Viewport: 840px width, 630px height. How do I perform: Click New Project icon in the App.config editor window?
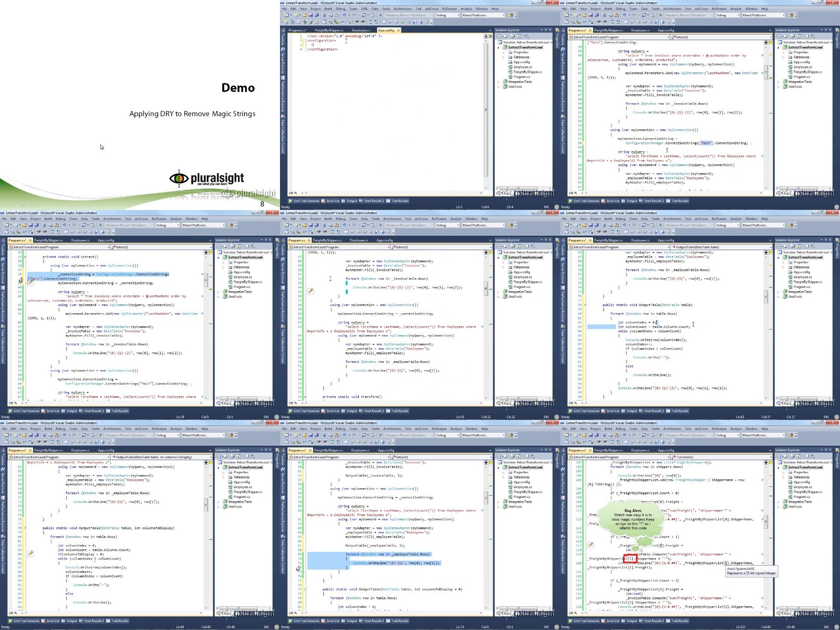[287, 15]
